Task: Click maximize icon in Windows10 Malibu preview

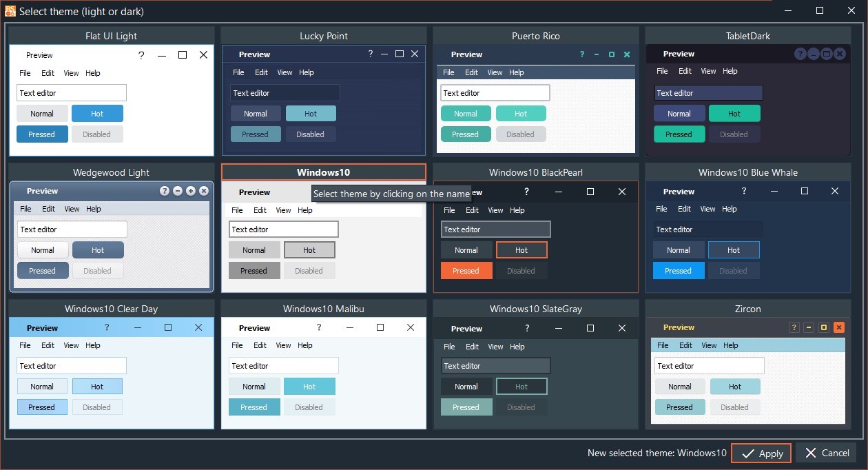Action: click(x=380, y=328)
